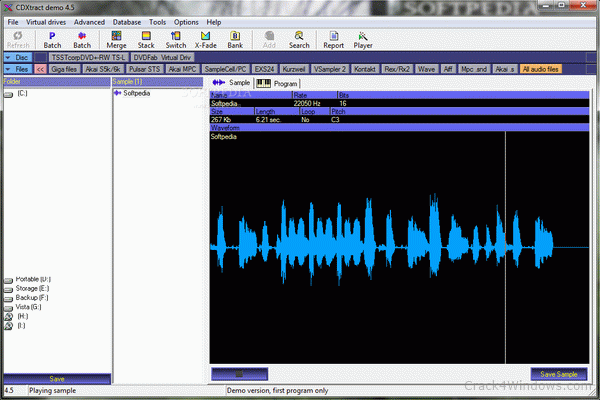Toggle the Kontakt filter
The height and width of the screenshot is (400, 600).
(x=365, y=69)
